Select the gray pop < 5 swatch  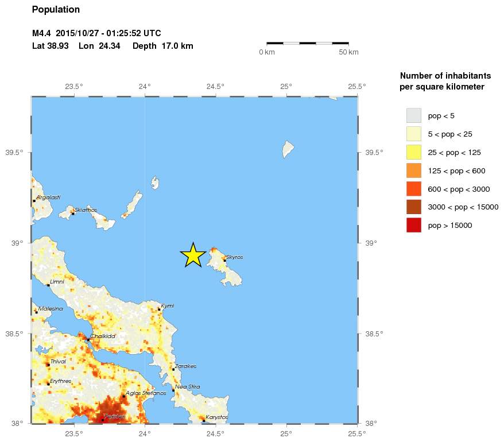[414, 116]
